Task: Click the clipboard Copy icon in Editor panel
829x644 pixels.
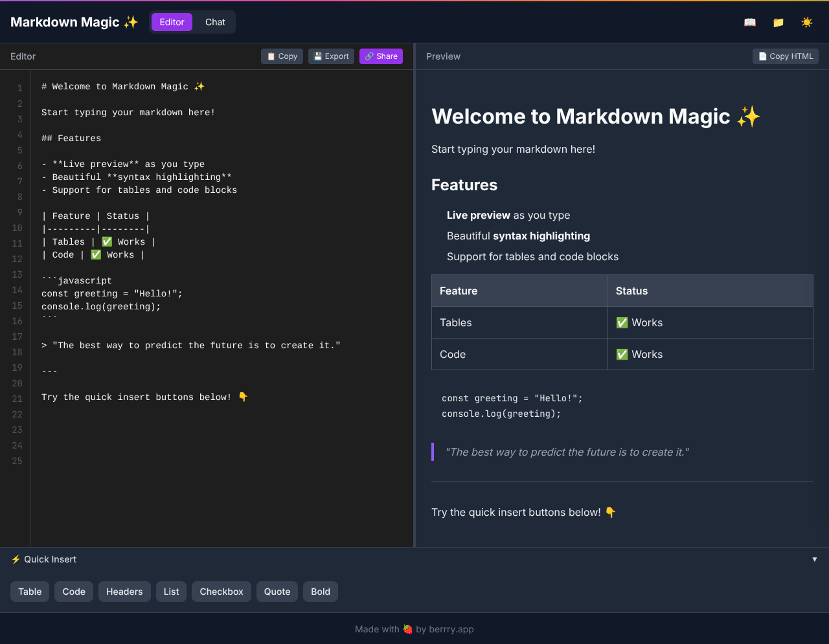Action: point(270,56)
